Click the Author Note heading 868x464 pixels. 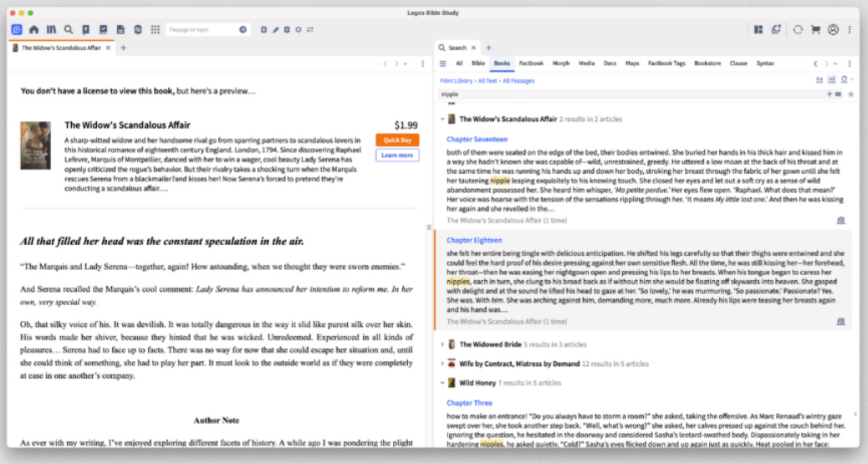click(217, 421)
